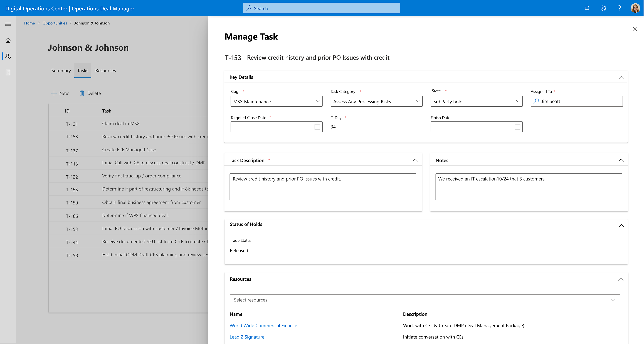Click the search magnifier icon
The image size is (644, 344).
[x=249, y=8]
